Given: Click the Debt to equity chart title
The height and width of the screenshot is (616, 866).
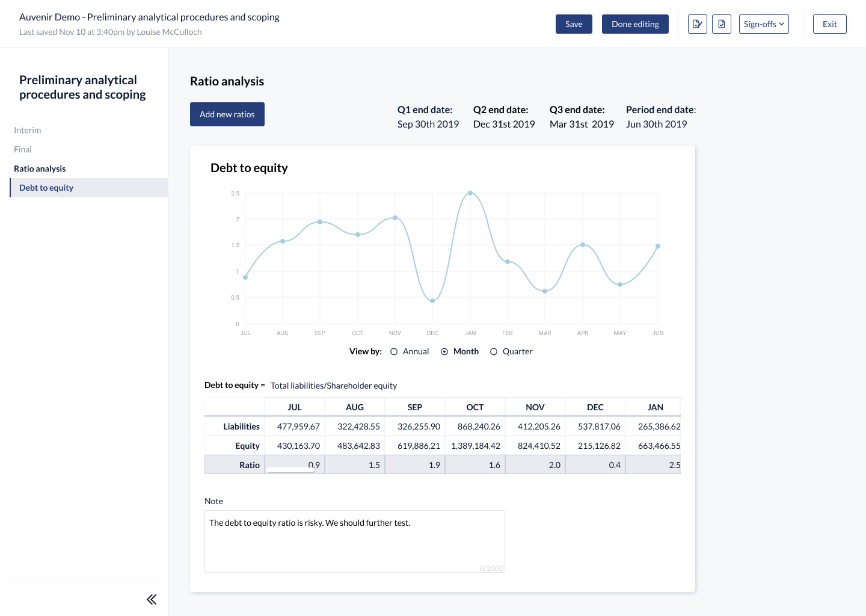Looking at the screenshot, I should (x=249, y=168).
